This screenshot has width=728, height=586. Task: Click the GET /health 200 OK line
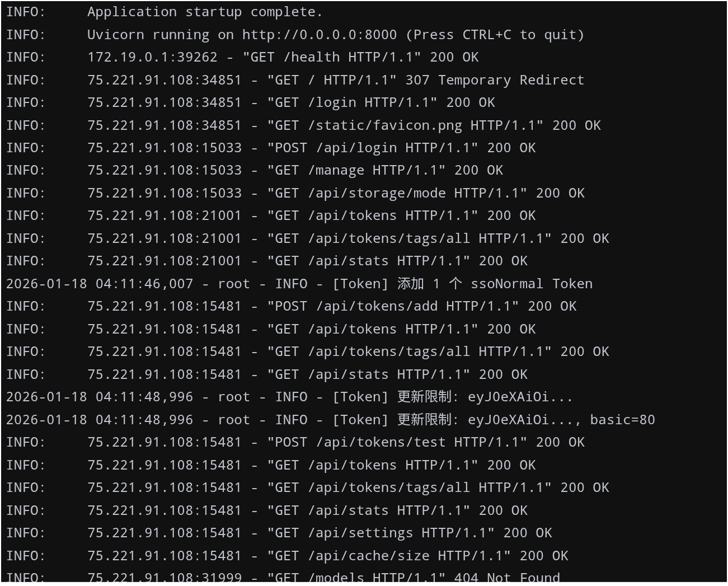(242, 57)
